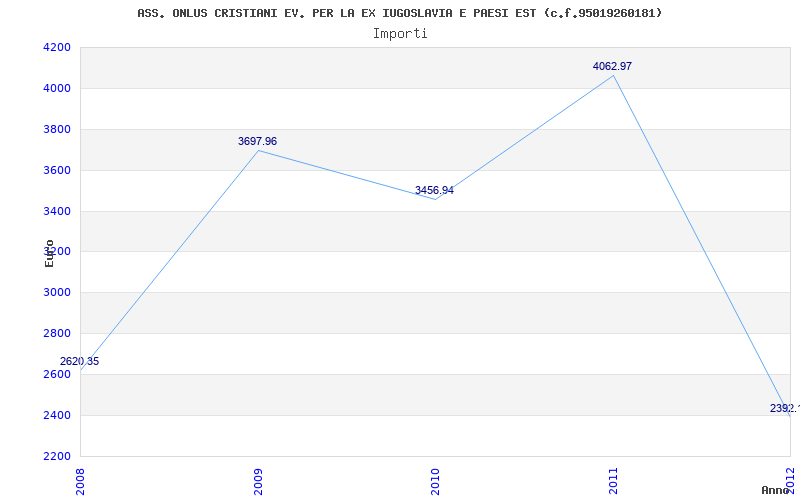Click the 2012 x-axis label
The height and width of the screenshot is (500, 800).
point(790,481)
